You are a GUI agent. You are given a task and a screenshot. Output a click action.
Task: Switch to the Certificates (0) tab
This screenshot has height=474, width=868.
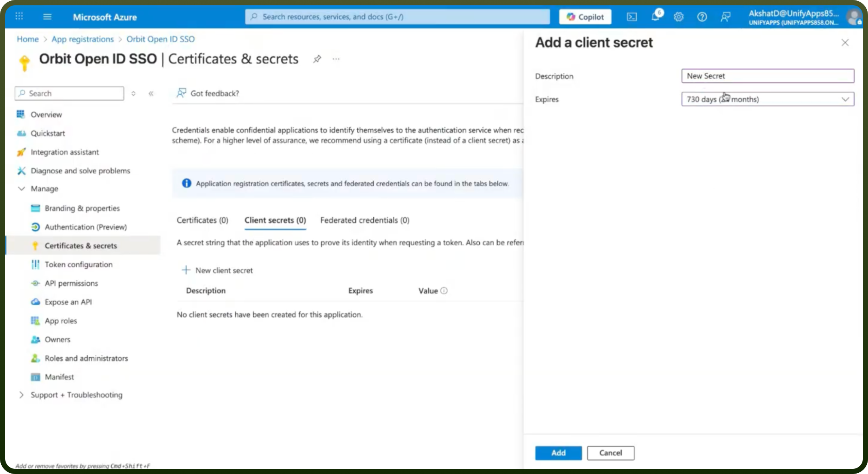203,220
